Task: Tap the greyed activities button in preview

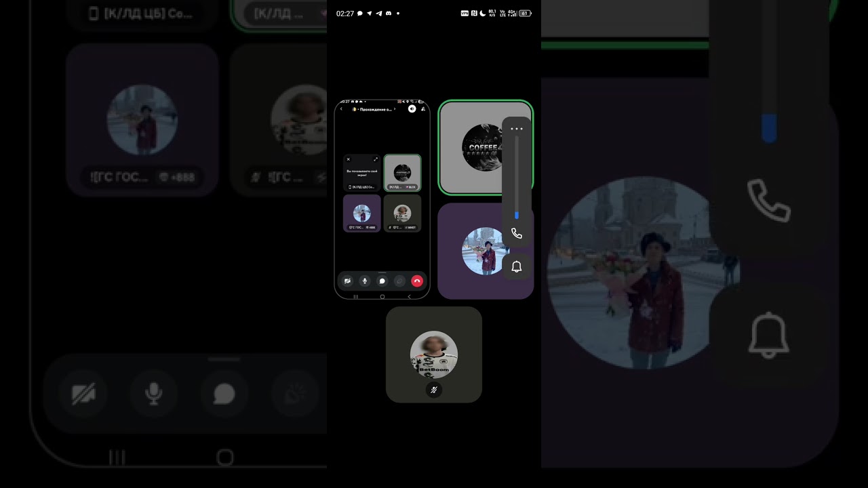Action: point(399,281)
